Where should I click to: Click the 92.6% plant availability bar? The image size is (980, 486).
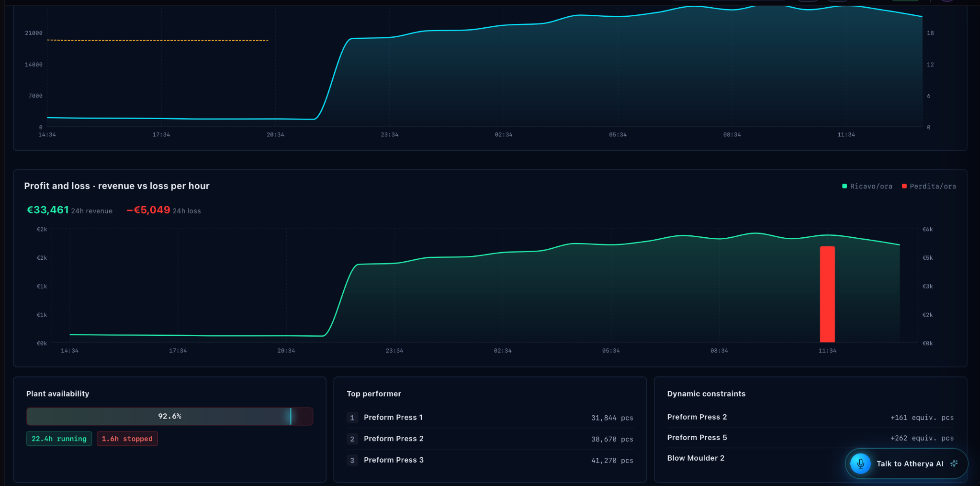coord(169,416)
